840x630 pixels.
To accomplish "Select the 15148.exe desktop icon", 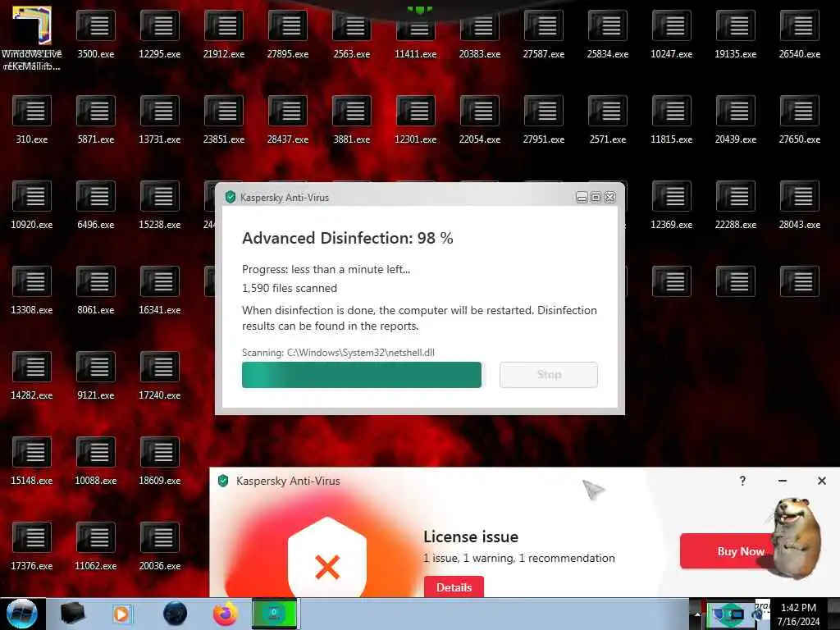I will (32, 452).
